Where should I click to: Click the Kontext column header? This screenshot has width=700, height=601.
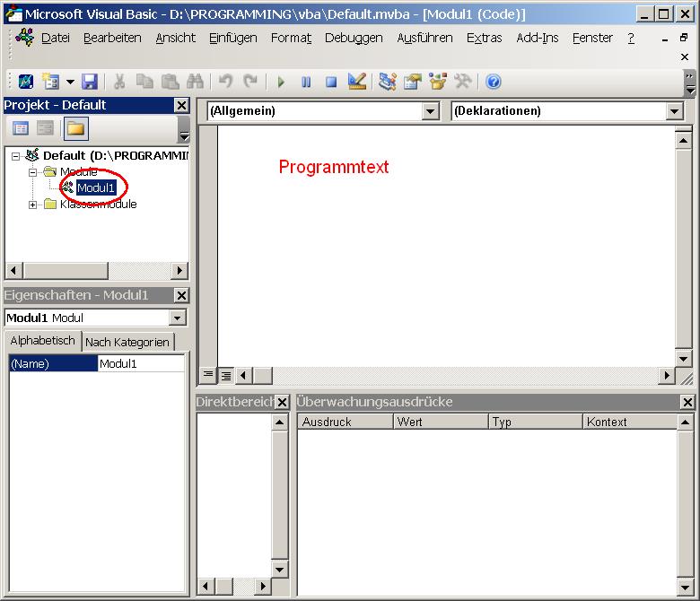[629, 422]
